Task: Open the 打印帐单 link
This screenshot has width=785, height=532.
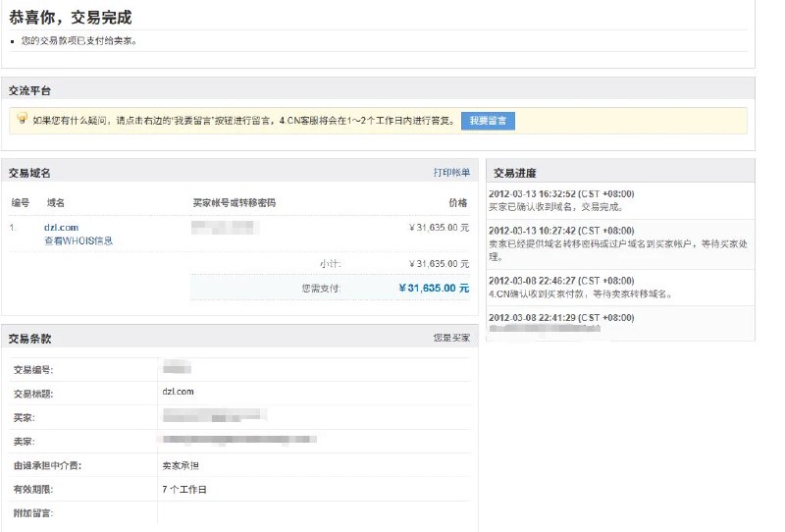Action: coord(451,173)
